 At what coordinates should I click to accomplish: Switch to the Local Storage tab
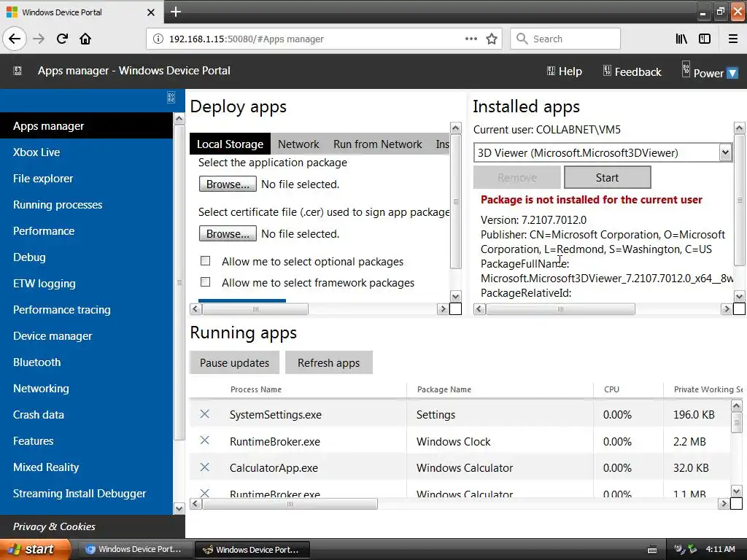tap(230, 144)
